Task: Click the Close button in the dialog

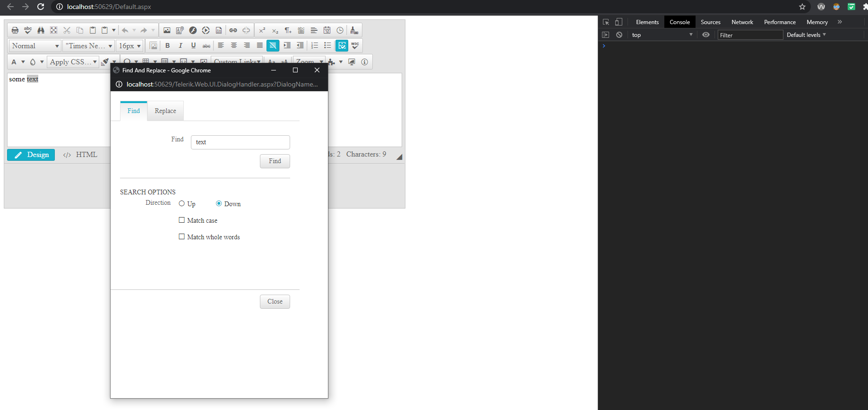Action: point(275,302)
